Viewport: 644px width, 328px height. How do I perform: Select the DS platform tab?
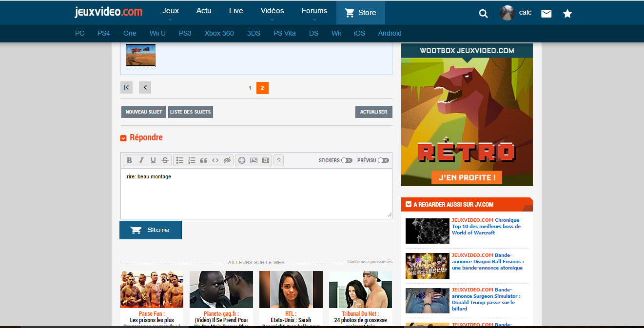(313, 33)
